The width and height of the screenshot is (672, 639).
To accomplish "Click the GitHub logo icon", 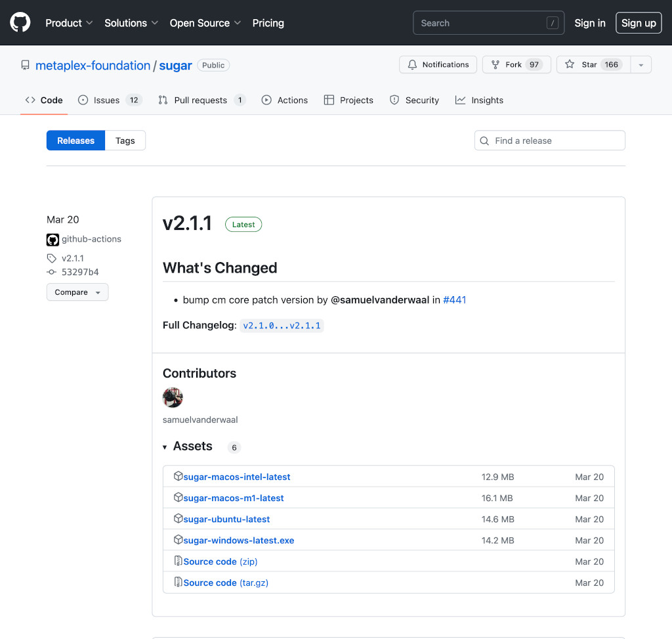I will (x=20, y=23).
